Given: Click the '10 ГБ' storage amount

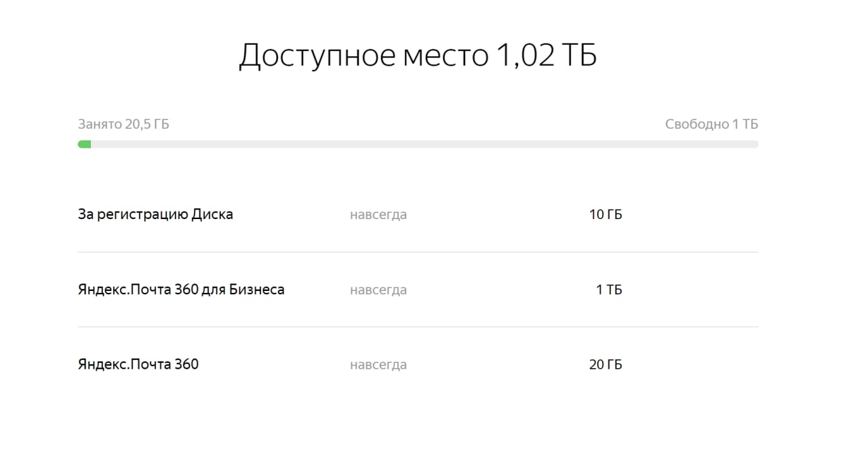Looking at the screenshot, I should 606,215.
